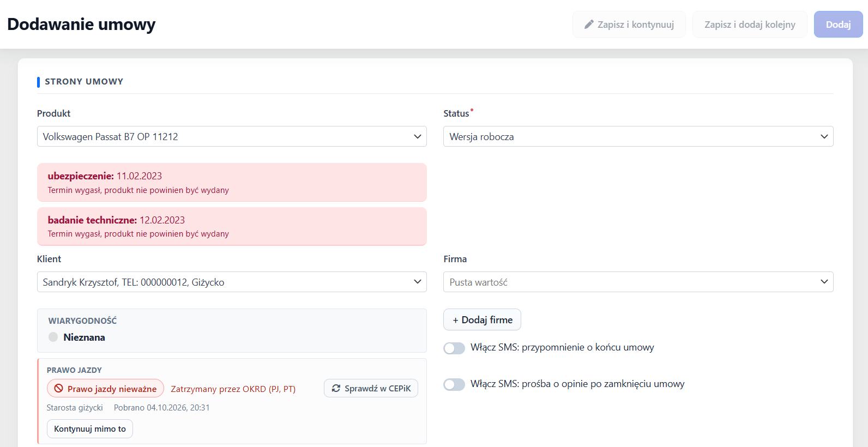Click Zapisz i dodaj kolejny
Viewport: 868px width, 447px height.
pos(750,25)
